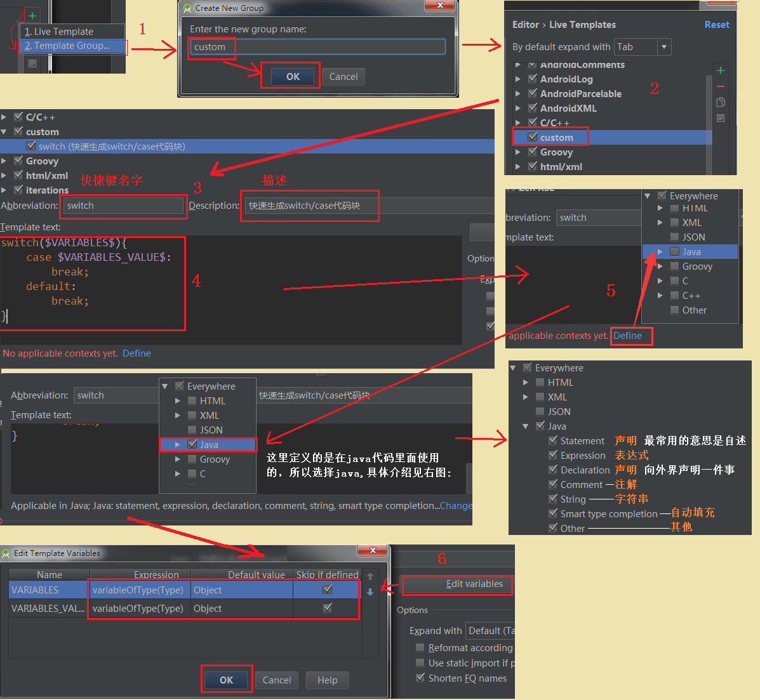
Task: Click the Edit variables button
Action: click(x=458, y=584)
